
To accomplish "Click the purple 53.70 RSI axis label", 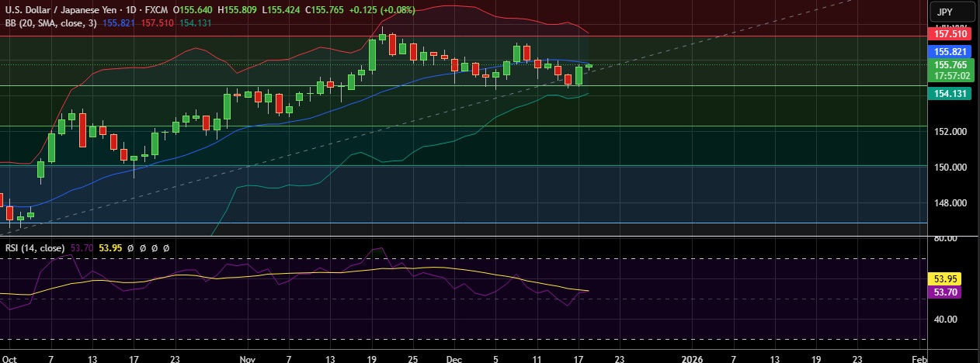I will coord(945,292).
